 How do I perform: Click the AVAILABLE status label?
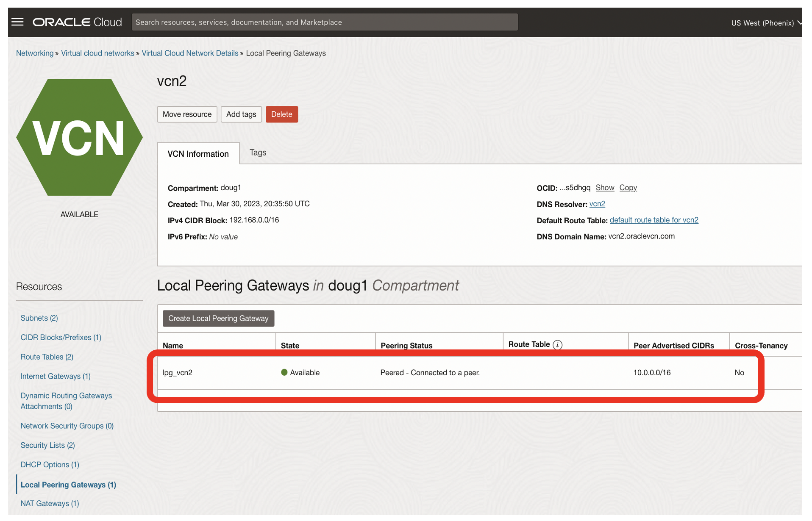tap(79, 214)
